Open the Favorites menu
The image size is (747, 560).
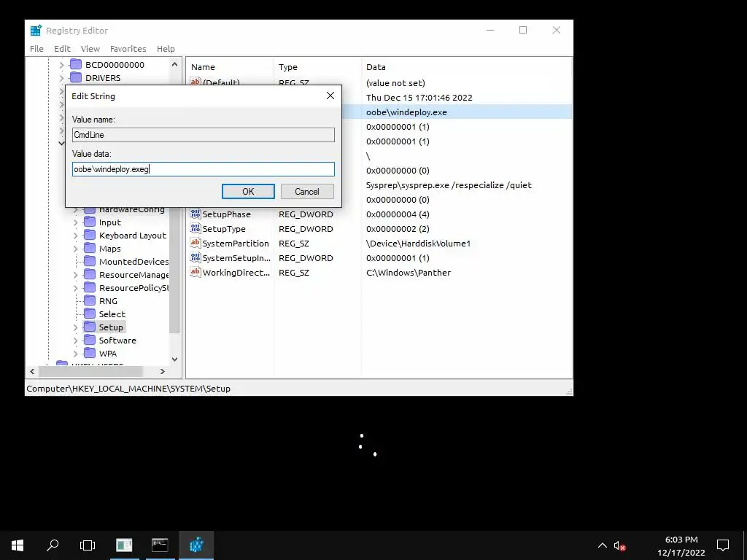[128, 49]
